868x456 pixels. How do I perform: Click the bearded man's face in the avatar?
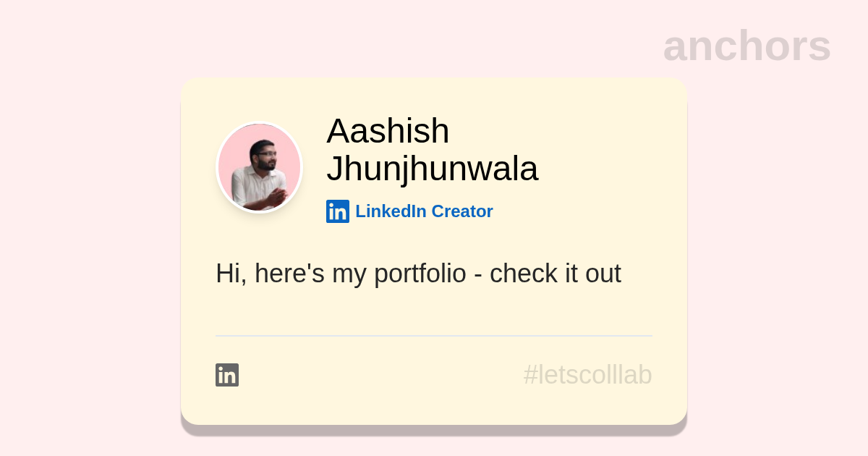coord(265,156)
